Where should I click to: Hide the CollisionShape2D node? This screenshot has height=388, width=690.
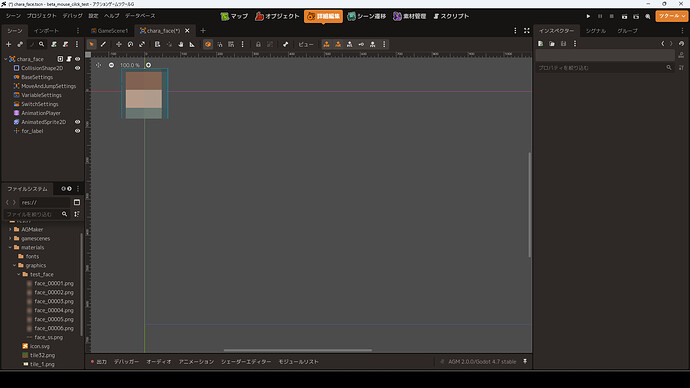(x=77, y=68)
